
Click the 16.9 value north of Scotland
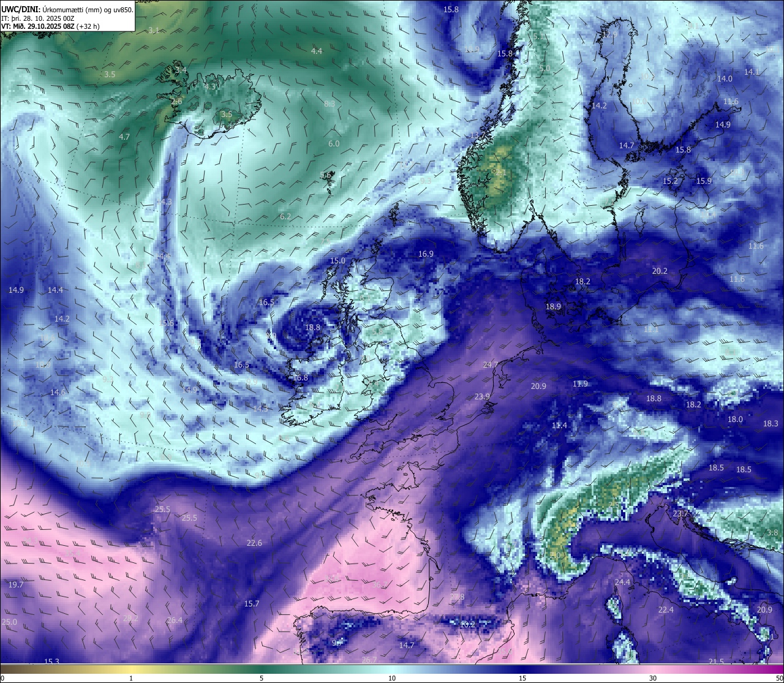click(426, 254)
